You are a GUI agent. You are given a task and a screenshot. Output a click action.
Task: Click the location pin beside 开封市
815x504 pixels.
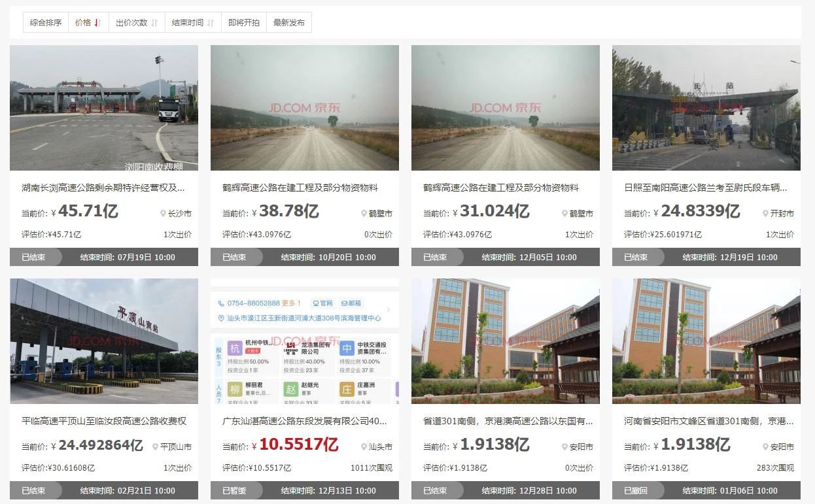[765, 214]
